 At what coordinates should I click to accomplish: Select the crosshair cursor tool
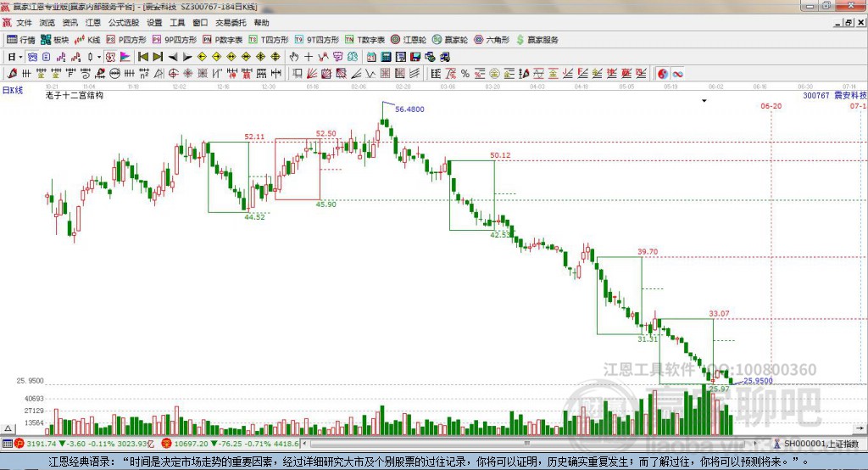(309, 57)
